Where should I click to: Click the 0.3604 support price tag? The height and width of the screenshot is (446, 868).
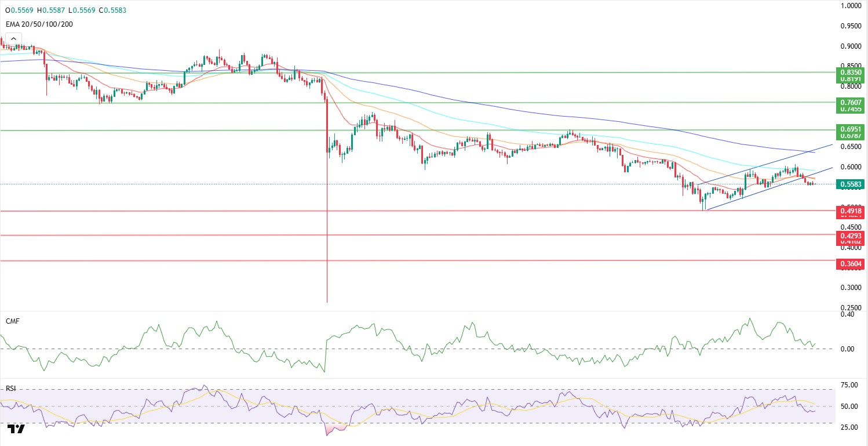coord(848,264)
